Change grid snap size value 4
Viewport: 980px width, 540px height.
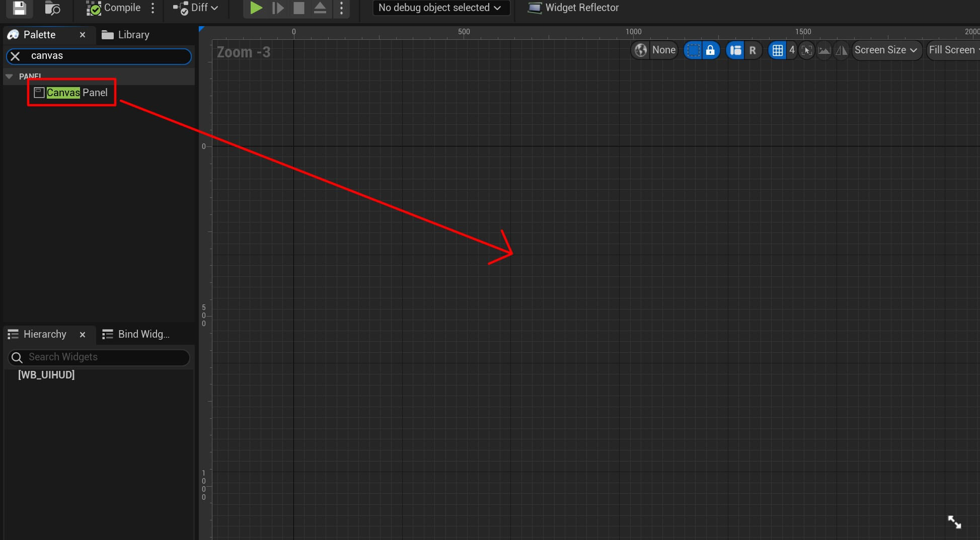[x=792, y=50]
